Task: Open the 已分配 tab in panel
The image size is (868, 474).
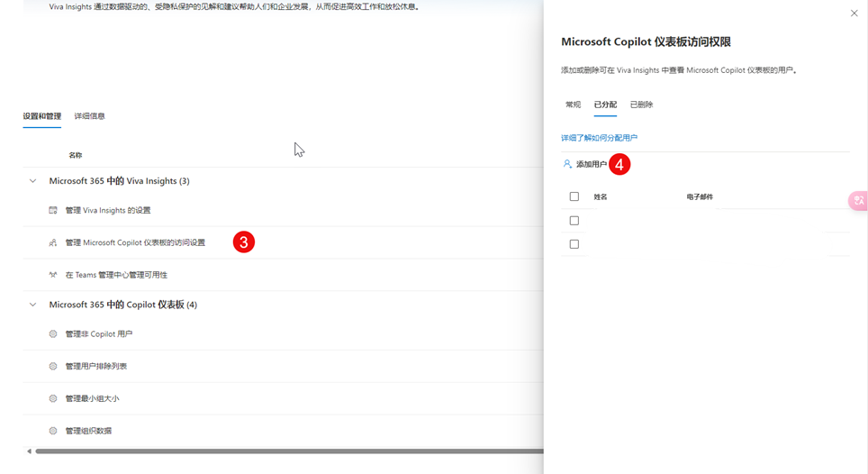Action: [x=605, y=105]
